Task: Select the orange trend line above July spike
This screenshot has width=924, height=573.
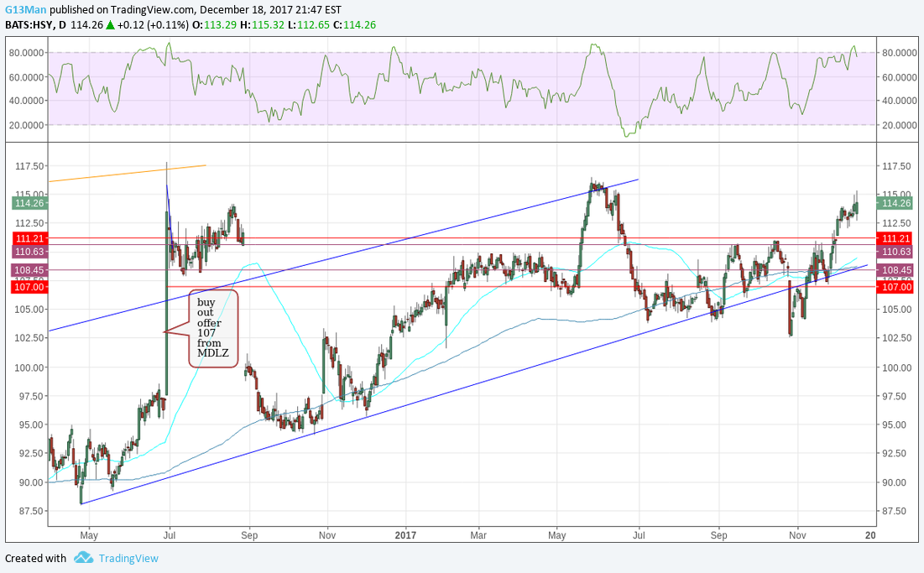Action: 128,173
